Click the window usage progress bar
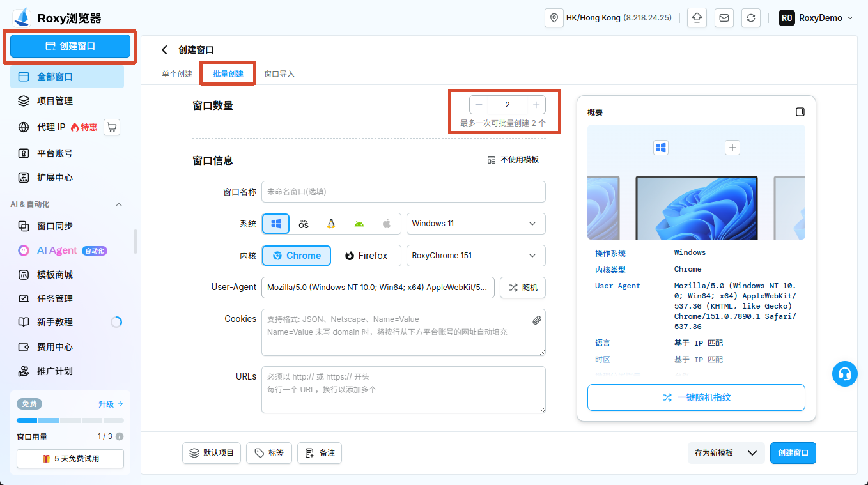This screenshot has height=485, width=868. (x=70, y=420)
